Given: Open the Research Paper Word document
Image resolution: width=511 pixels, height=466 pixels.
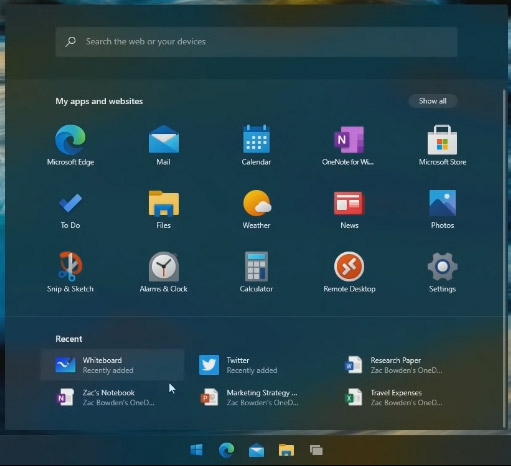Looking at the screenshot, I should 393,365.
